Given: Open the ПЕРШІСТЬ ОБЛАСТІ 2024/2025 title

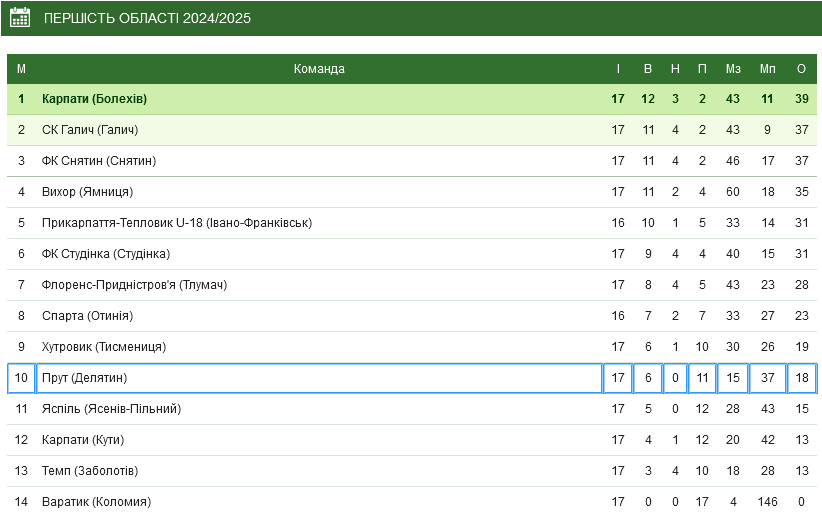Looking at the screenshot, I should [147, 18].
